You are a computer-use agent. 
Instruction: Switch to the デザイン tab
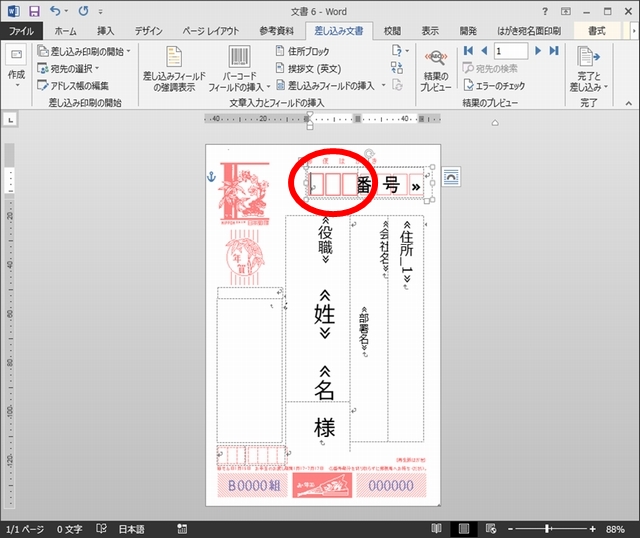pos(149,31)
